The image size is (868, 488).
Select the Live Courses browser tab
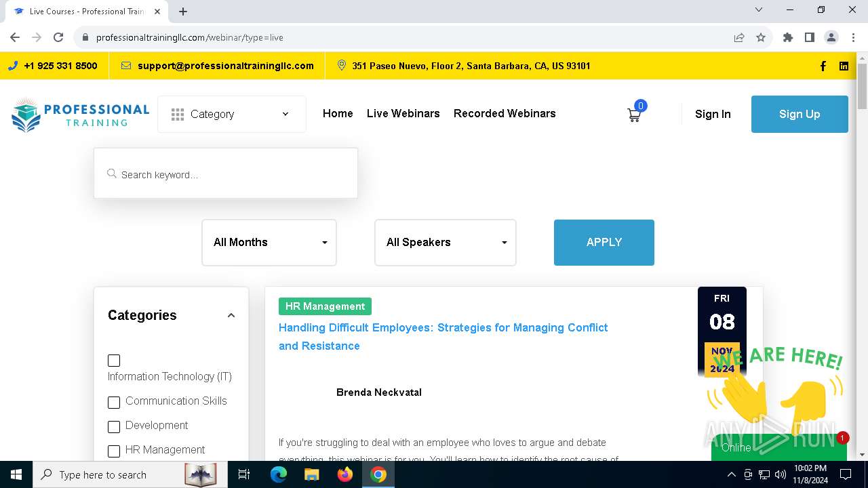click(87, 12)
